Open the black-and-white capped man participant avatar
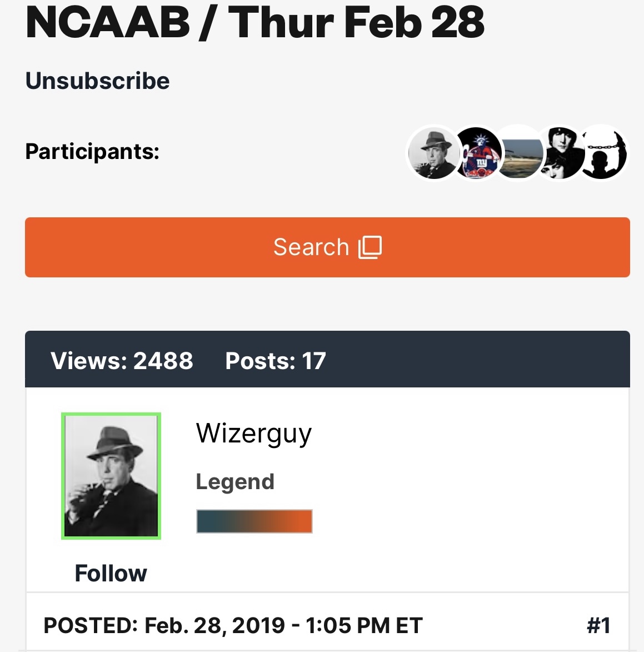 (561, 153)
